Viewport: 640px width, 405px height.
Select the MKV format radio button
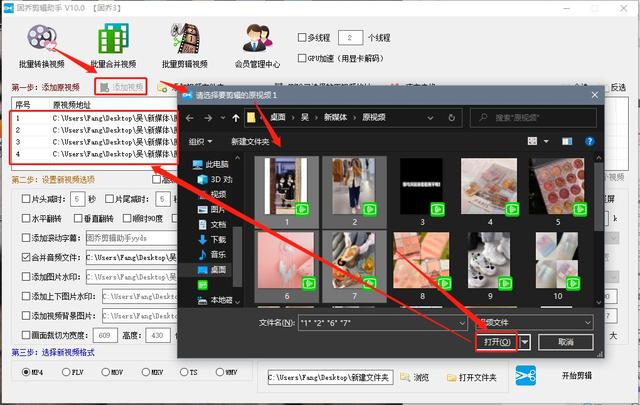click(x=146, y=372)
